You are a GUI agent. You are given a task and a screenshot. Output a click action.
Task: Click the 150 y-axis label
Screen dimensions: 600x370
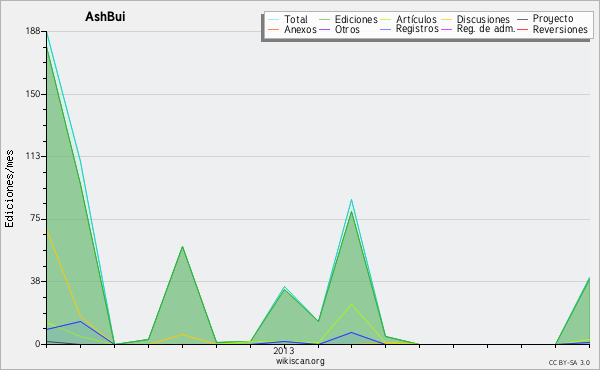[x=33, y=94]
